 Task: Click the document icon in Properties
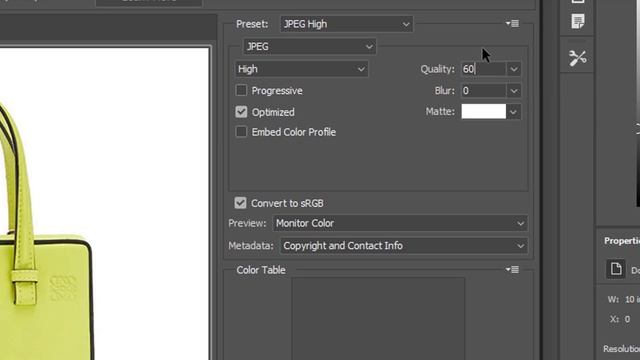pos(616,269)
